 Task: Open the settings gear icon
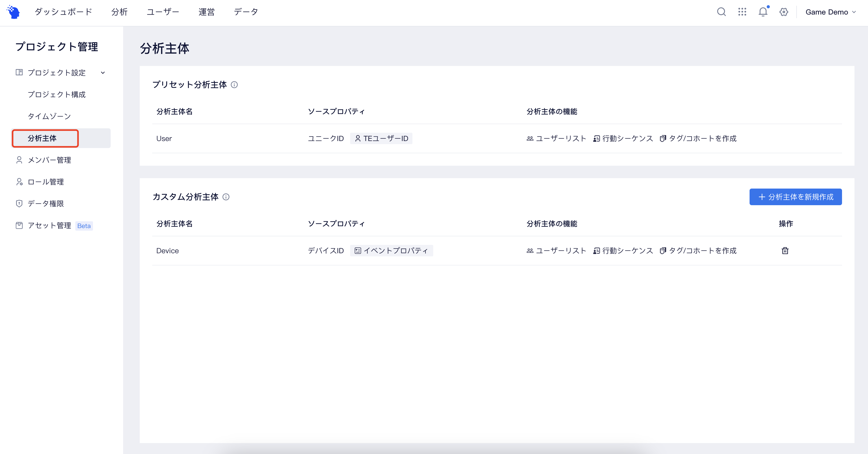tap(784, 12)
